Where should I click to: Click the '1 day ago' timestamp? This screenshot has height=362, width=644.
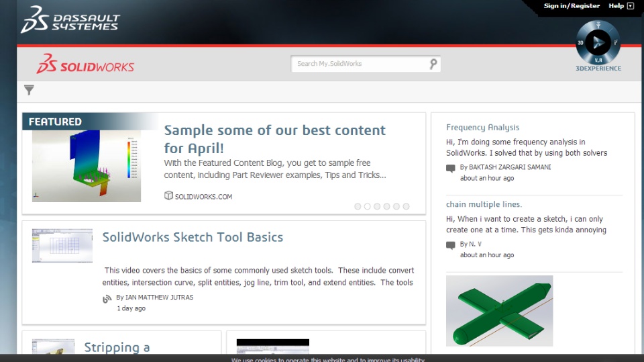tap(131, 308)
